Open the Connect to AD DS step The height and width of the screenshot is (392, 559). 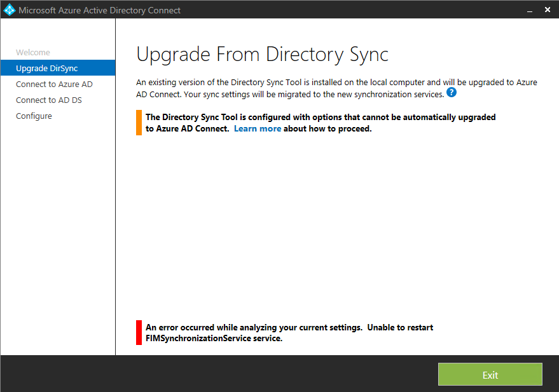[49, 100]
